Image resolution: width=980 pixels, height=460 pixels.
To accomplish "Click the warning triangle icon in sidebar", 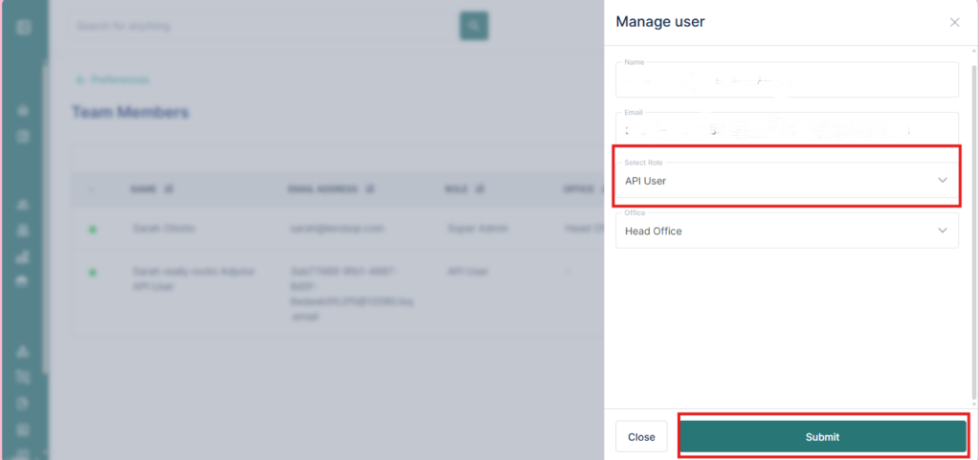I will [23, 352].
